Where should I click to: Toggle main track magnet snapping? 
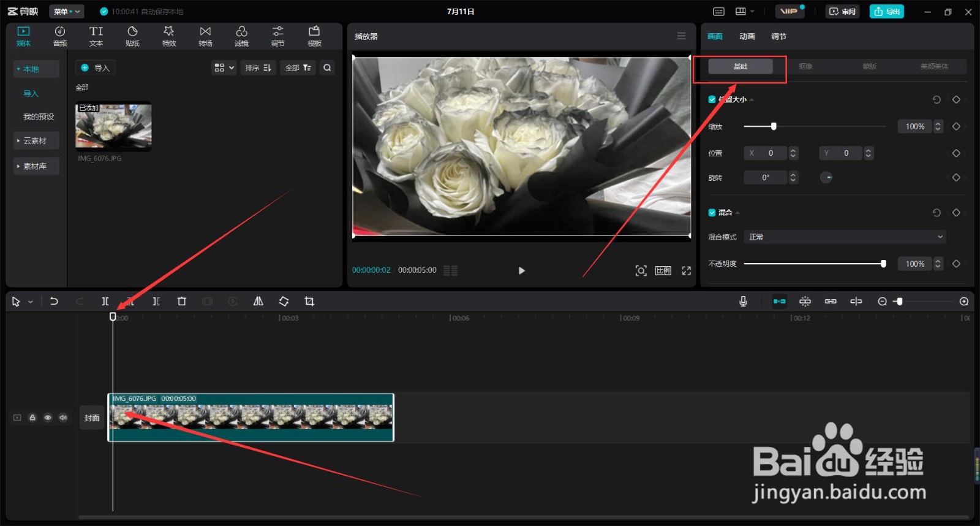tap(779, 301)
